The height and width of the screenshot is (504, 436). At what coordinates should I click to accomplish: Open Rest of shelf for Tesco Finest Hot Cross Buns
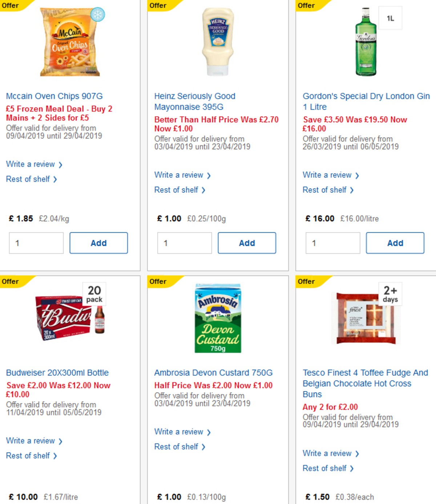pyautogui.click(x=325, y=468)
